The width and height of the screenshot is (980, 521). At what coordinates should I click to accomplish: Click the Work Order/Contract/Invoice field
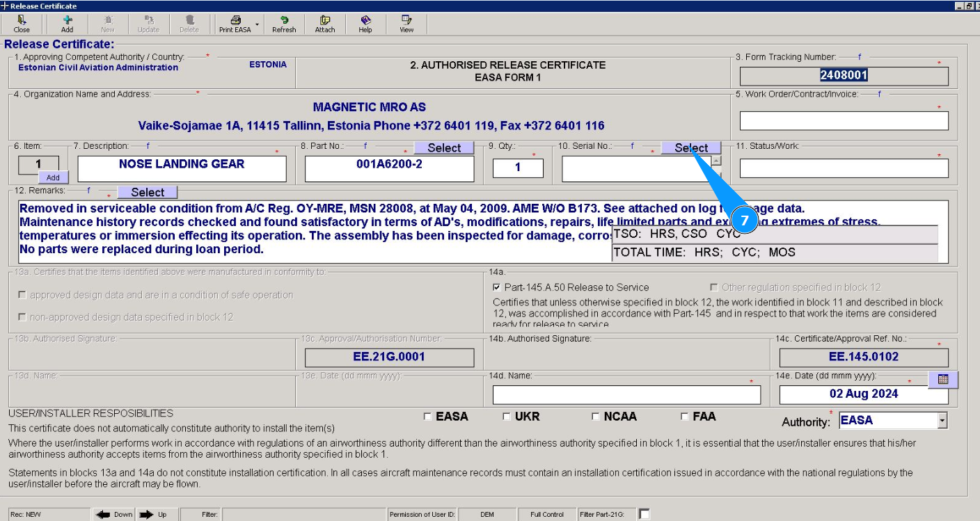point(844,121)
